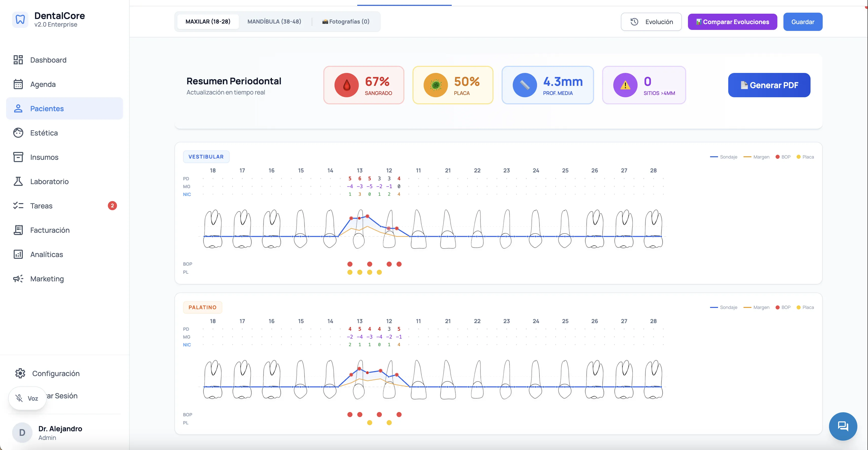The height and width of the screenshot is (450, 868).
Task: Click the Generar PDF button
Action: point(769,85)
